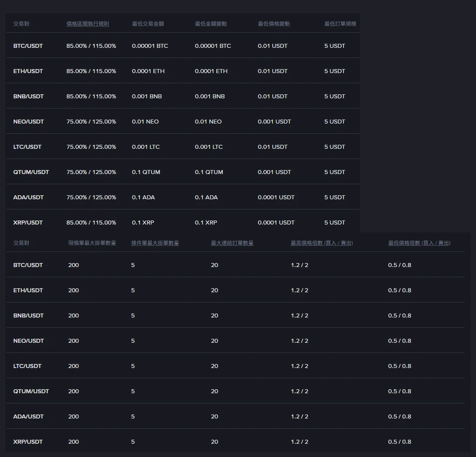The image size is (476, 457).
Task: Select XRP/USDT in the 限價單最大掛單數量 table
Action: (x=28, y=442)
